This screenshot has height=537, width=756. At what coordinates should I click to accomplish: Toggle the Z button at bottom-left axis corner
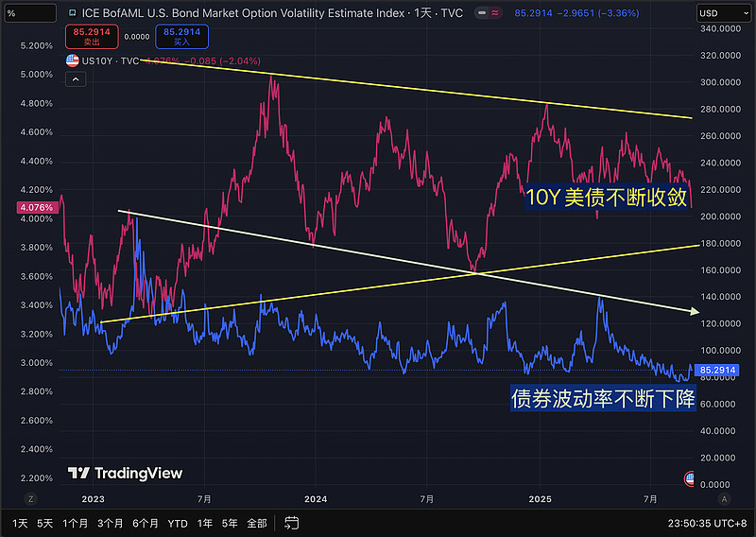pyautogui.click(x=31, y=498)
